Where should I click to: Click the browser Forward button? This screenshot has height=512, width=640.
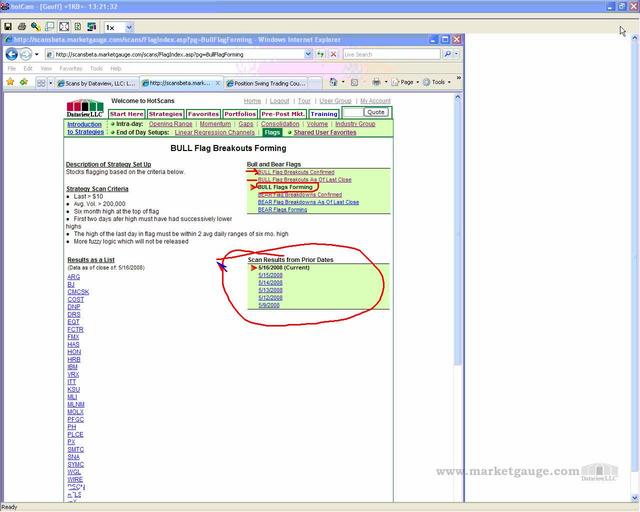pos(26,54)
